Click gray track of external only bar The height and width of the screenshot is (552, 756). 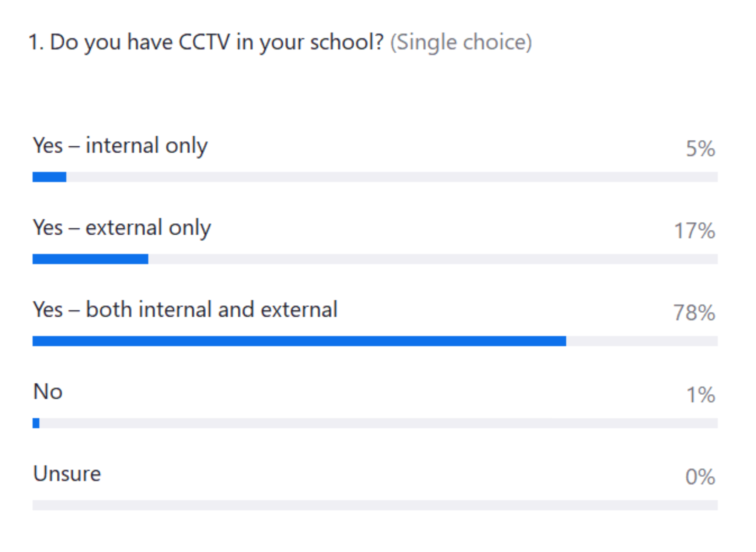click(x=433, y=259)
